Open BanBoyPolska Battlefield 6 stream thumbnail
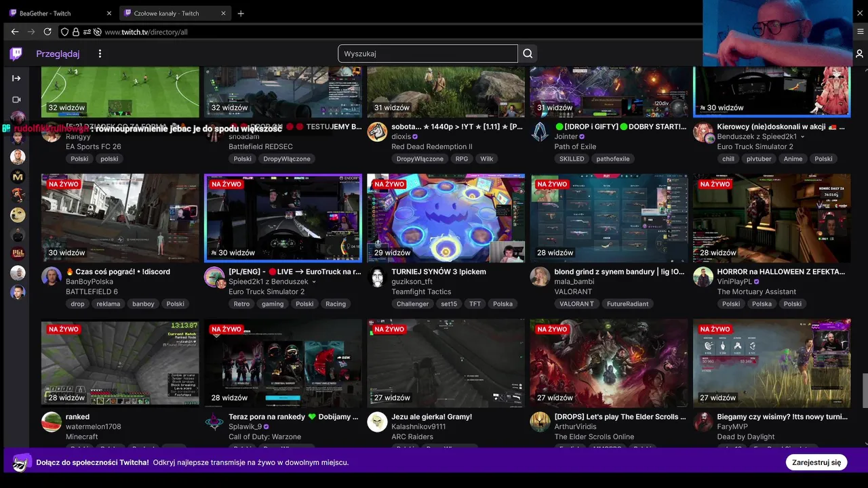The width and height of the screenshot is (868, 488). (120, 218)
